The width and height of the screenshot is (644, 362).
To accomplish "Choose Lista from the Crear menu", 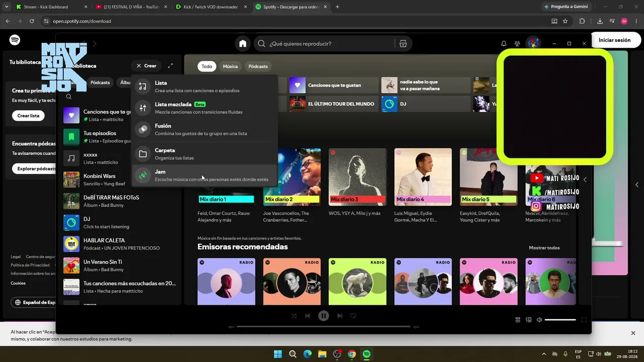I will 204,86.
